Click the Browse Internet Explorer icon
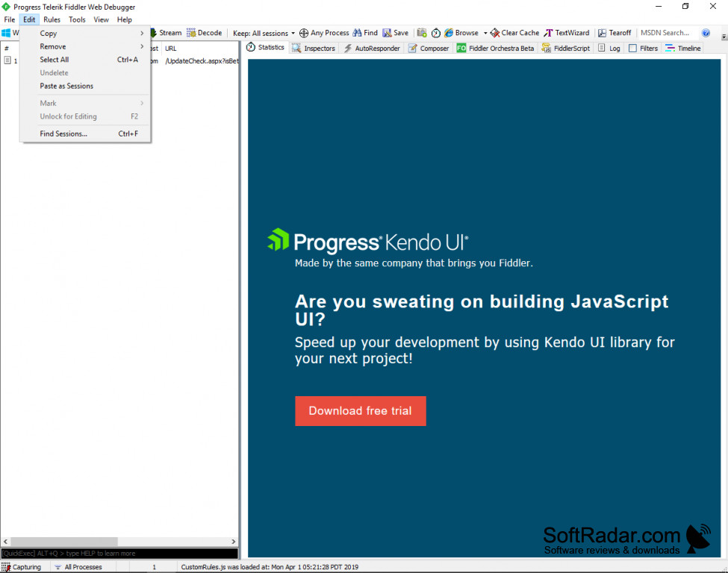This screenshot has width=728, height=573. (x=449, y=33)
